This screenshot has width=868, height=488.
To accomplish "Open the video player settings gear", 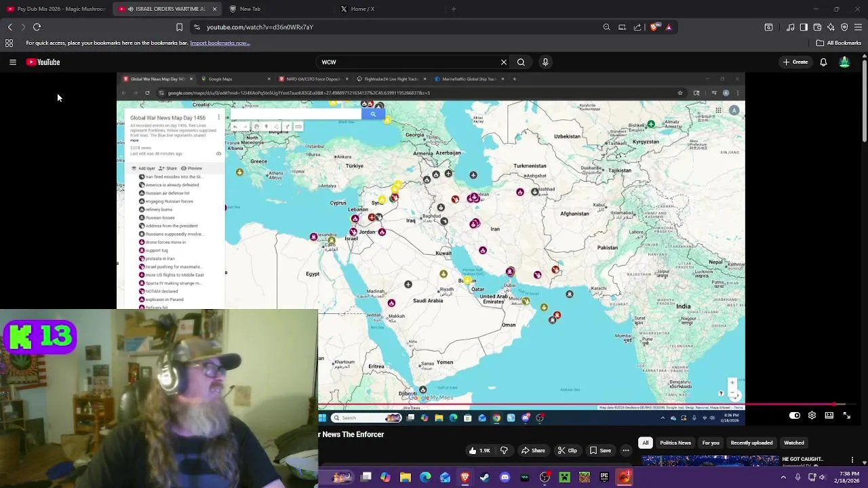I will [812, 415].
